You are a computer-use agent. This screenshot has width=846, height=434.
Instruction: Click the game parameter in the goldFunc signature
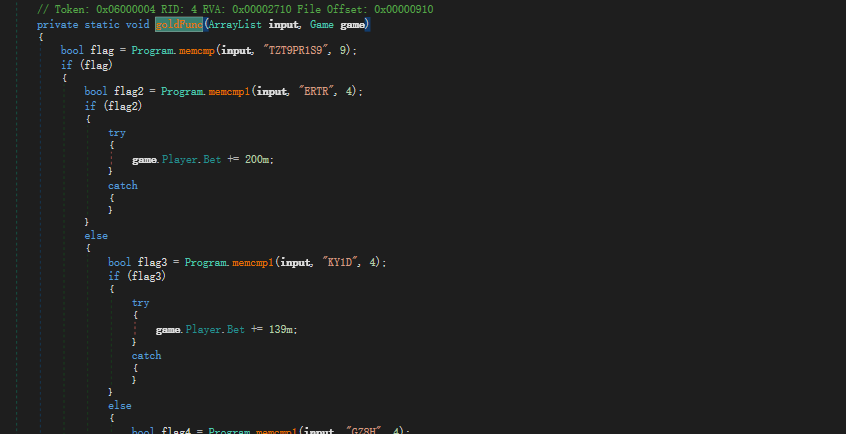[x=352, y=24]
